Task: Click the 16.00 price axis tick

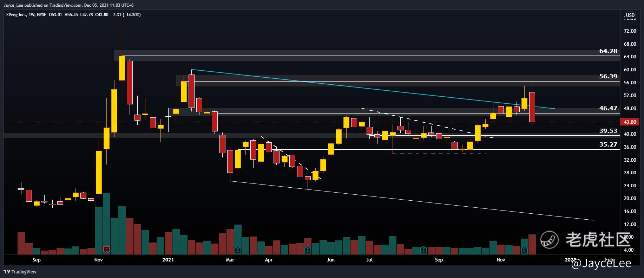Action: tap(630, 212)
